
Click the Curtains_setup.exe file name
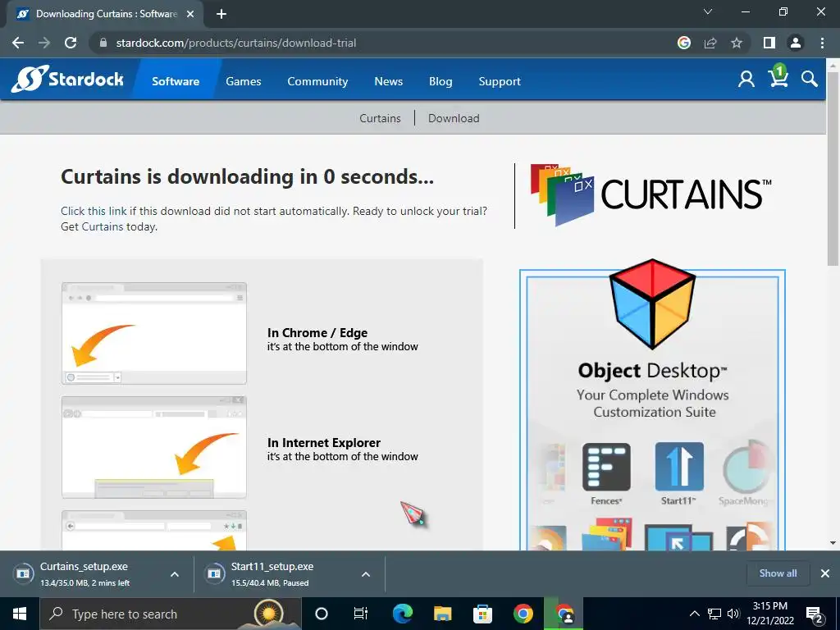84,566
